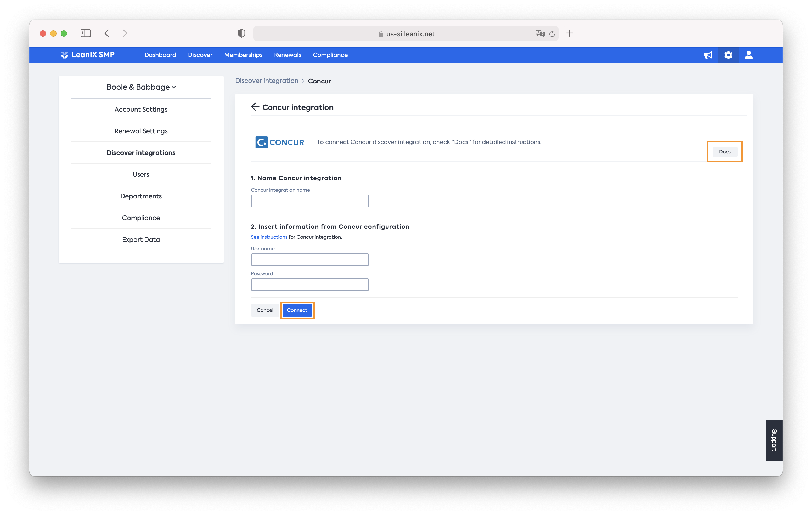Click the back arrow beside Concur integration
The image size is (812, 515).
click(255, 107)
